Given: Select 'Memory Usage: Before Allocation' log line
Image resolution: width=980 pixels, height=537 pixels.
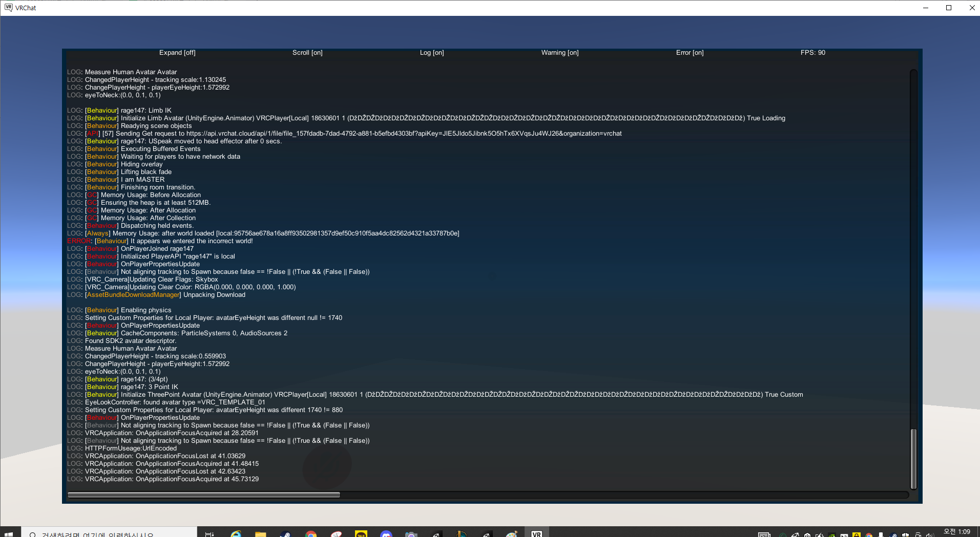Looking at the screenshot, I should [134, 195].
